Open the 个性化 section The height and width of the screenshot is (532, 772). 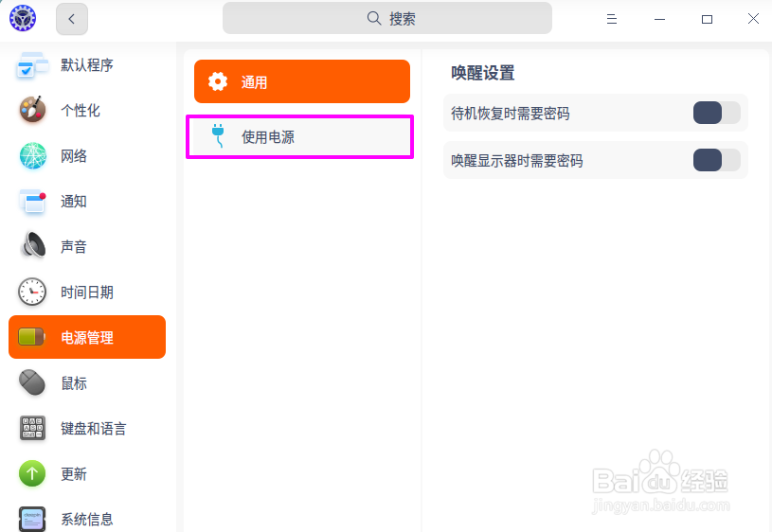87,110
